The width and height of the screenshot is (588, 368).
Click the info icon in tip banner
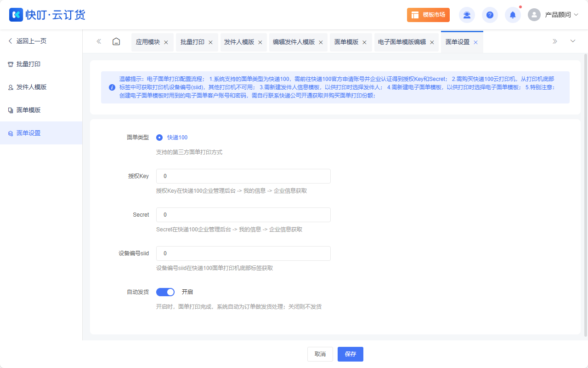click(112, 87)
